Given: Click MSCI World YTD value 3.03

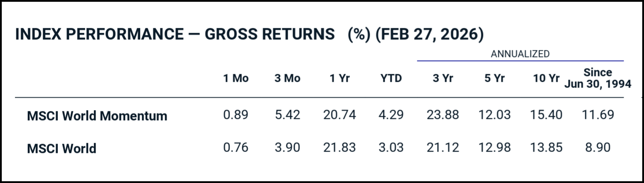Looking at the screenshot, I should coord(391,147).
